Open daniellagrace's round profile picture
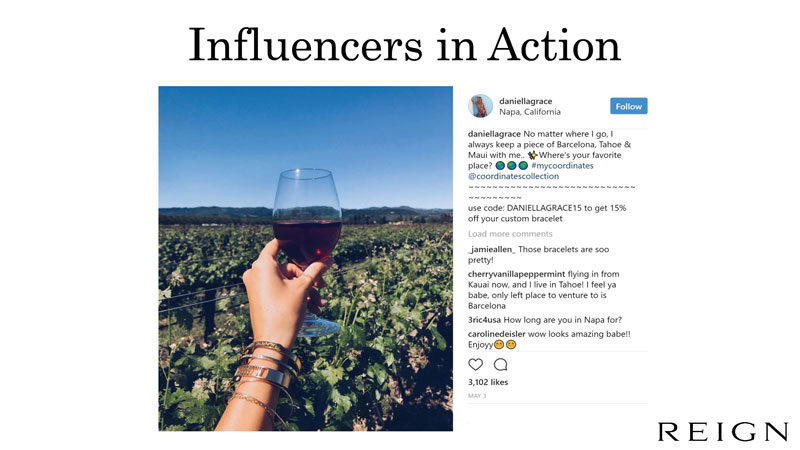 (x=481, y=106)
